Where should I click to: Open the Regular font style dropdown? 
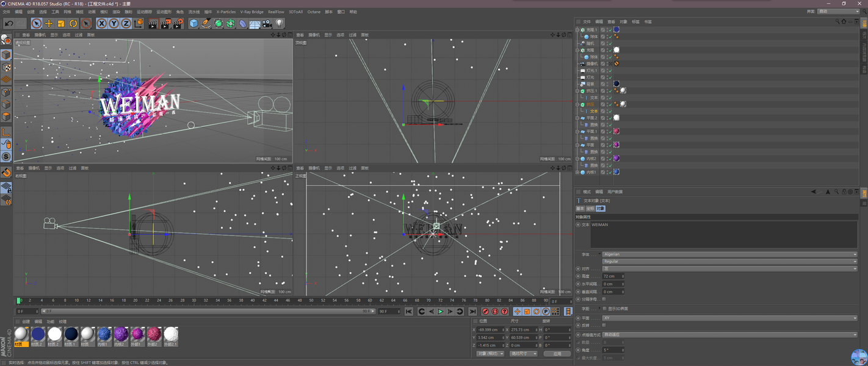729,261
